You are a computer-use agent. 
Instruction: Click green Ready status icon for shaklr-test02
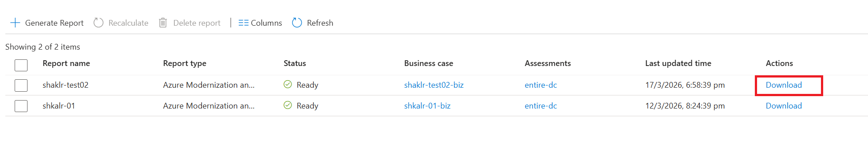288,84
